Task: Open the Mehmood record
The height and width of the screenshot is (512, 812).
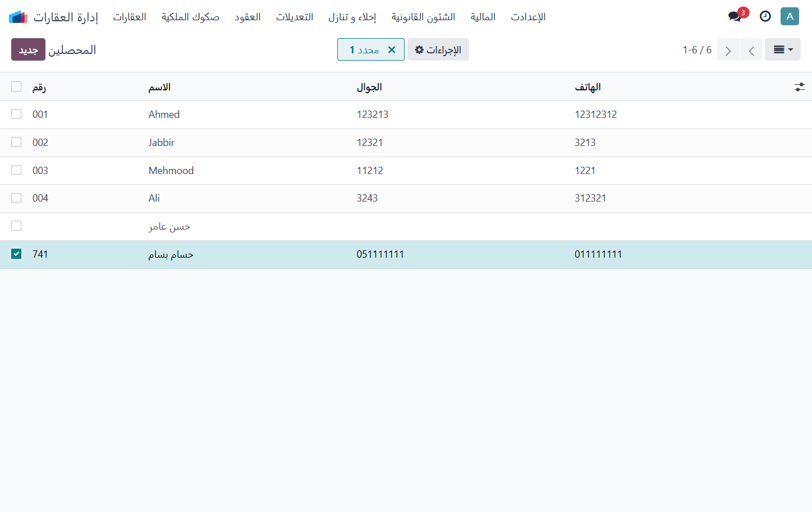Action: click(171, 171)
